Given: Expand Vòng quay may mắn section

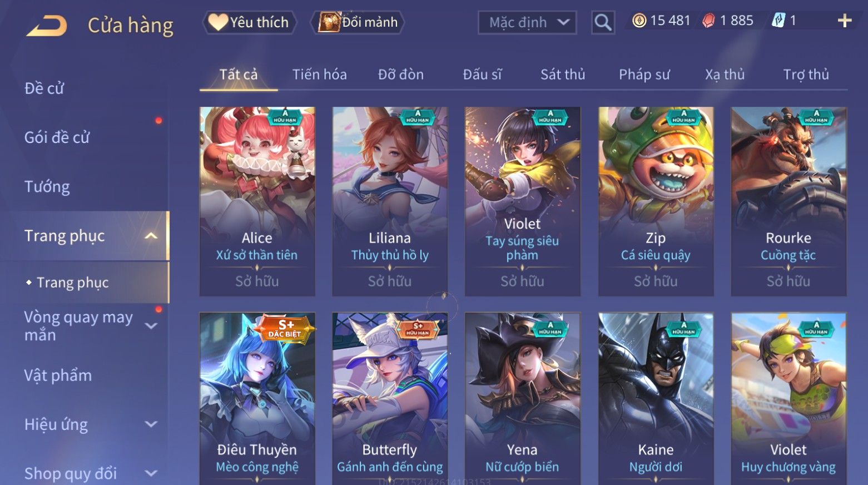Looking at the screenshot, I should pos(151,326).
